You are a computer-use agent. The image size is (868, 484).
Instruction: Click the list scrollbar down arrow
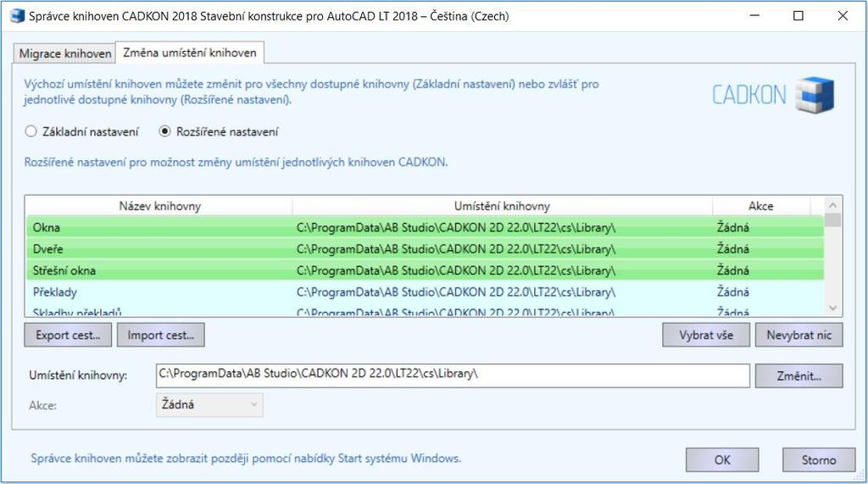click(832, 309)
